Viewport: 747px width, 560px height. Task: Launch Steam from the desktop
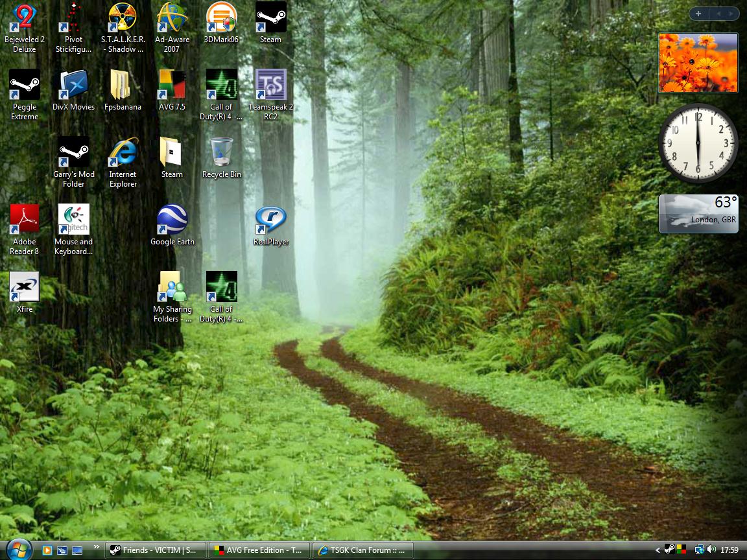[270, 16]
